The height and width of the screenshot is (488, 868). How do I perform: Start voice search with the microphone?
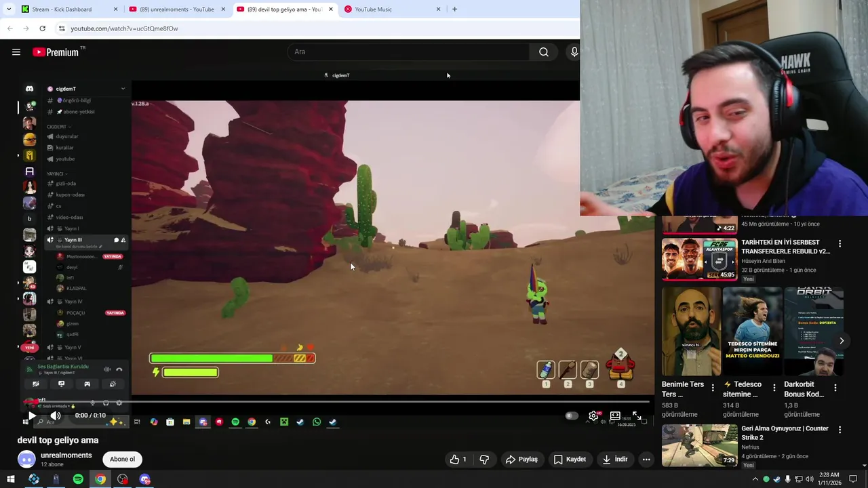click(x=574, y=52)
